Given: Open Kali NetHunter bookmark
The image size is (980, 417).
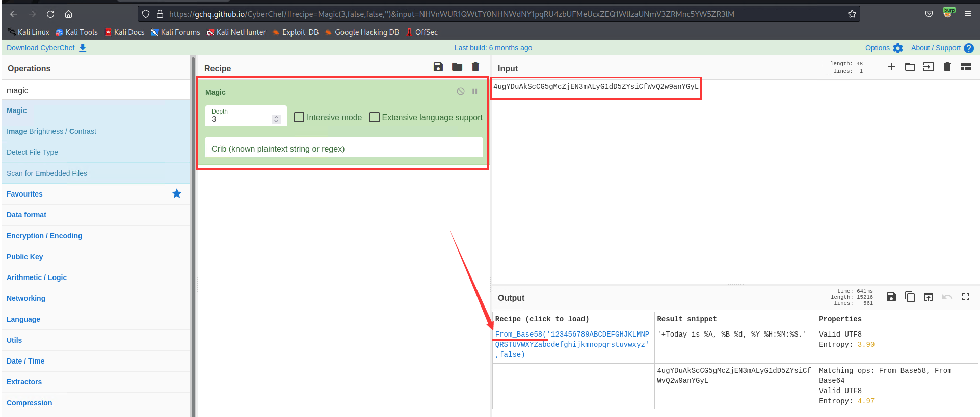Looking at the screenshot, I should click(x=236, y=32).
